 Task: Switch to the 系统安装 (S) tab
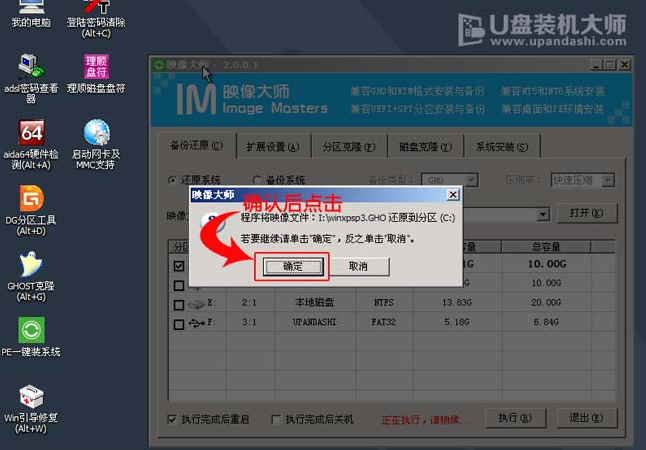point(502,147)
